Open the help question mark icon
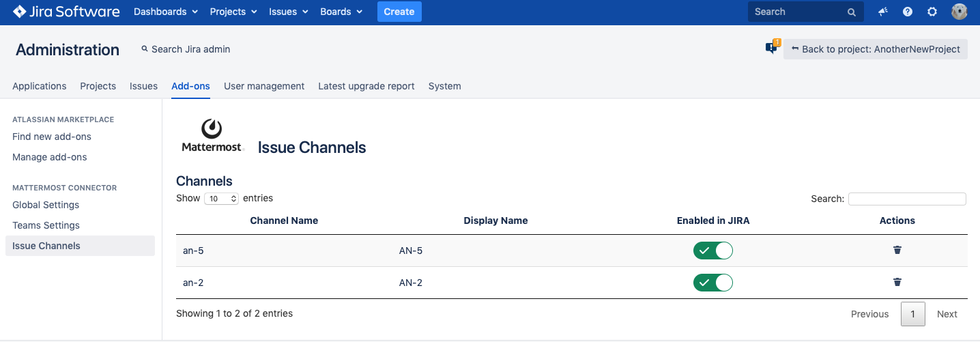This screenshot has height=342, width=980. pos(908,12)
